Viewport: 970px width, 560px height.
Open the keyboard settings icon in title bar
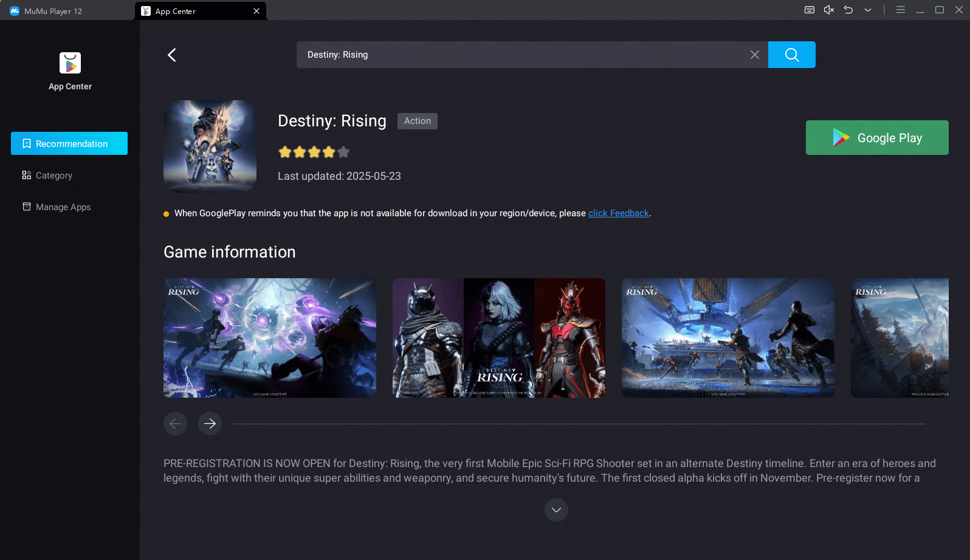pos(810,10)
